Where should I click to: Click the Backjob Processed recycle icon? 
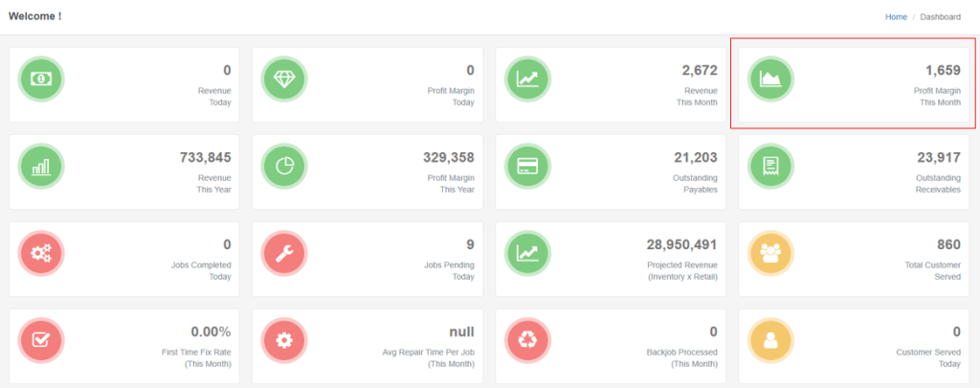click(527, 341)
